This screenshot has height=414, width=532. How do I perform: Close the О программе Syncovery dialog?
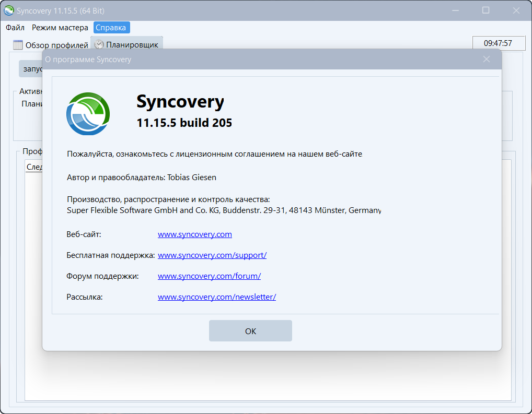click(x=487, y=60)
